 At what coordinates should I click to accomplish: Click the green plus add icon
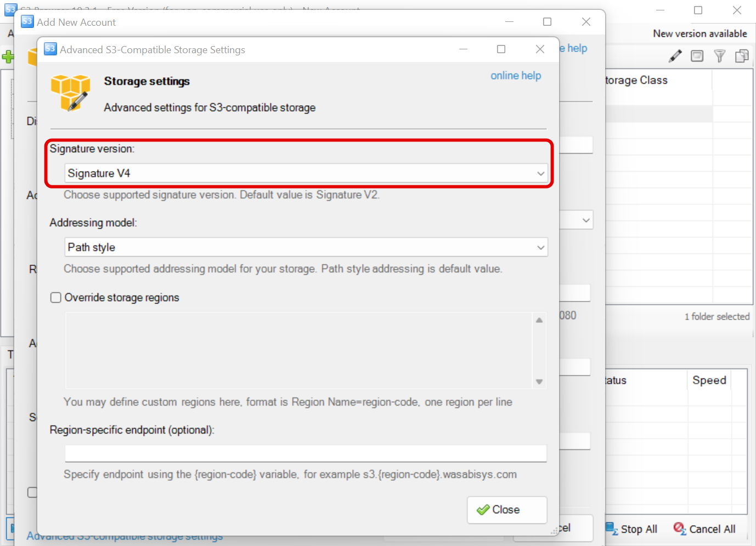point(8,56)
